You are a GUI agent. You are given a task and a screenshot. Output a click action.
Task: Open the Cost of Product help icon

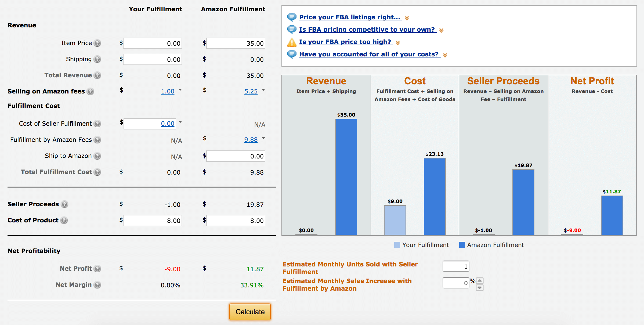coord(64,220)
